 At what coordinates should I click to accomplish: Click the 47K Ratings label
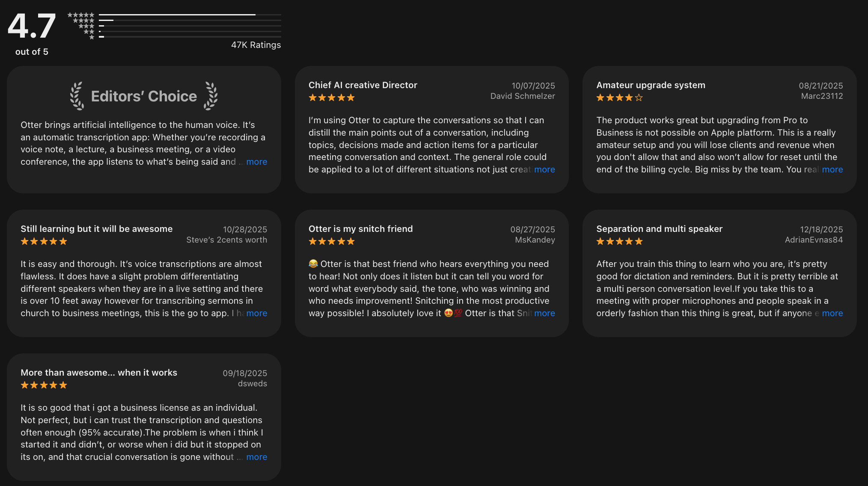pos(256,44)
